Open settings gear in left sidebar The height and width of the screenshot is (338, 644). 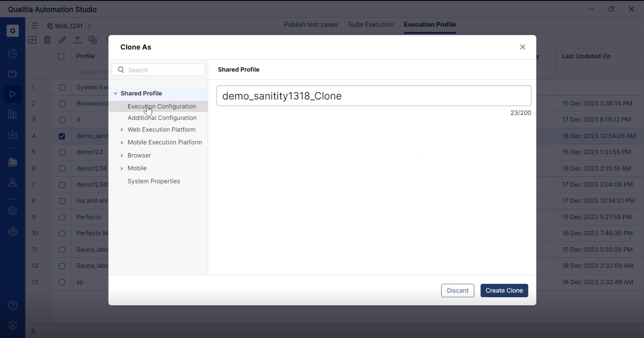[13, 211]
